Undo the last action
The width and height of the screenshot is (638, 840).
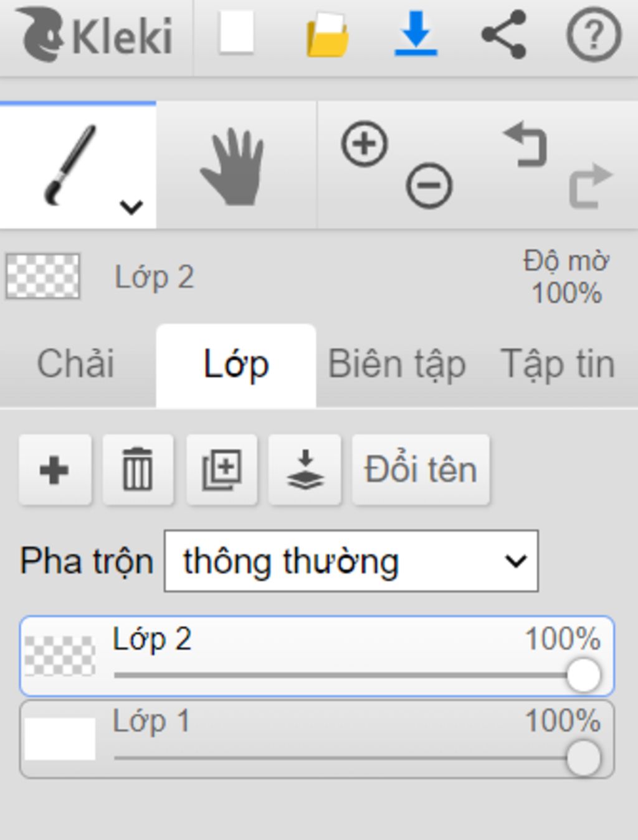(525, 145)
